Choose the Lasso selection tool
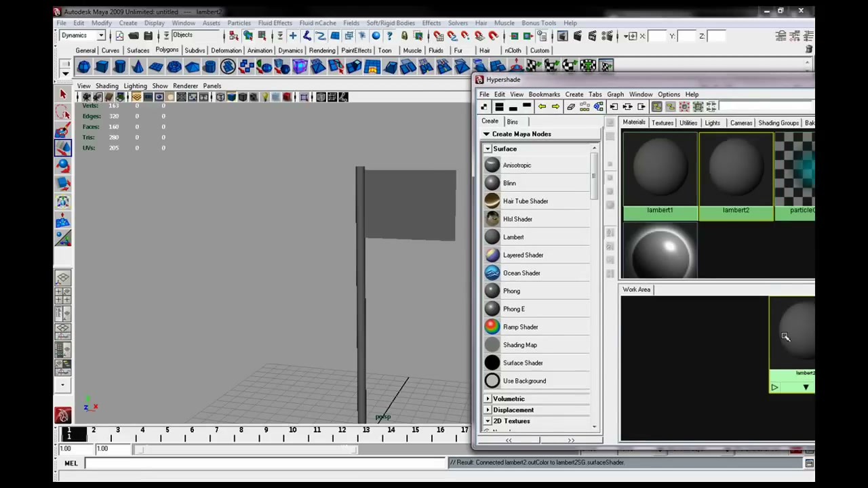 click(63, 113)
